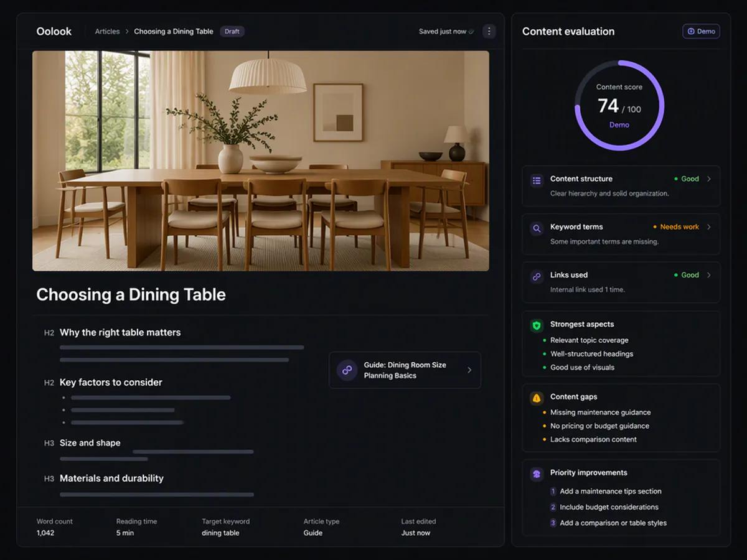
Task: Click the Choosing a Dining Table title
Action: pos(131,294)
